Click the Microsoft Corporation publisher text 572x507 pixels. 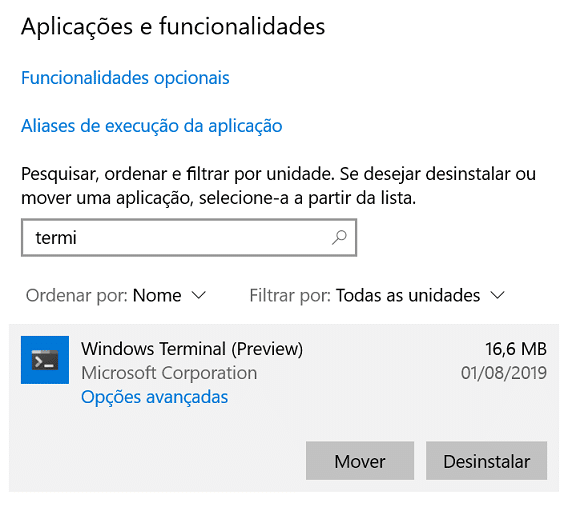pyautogui.click(x=169, y=373)
